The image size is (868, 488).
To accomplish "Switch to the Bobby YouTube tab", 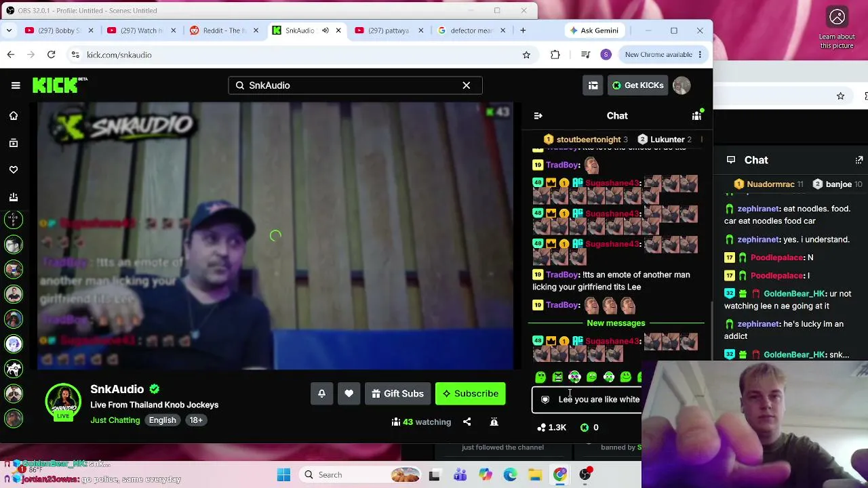I will pos(60,30).
